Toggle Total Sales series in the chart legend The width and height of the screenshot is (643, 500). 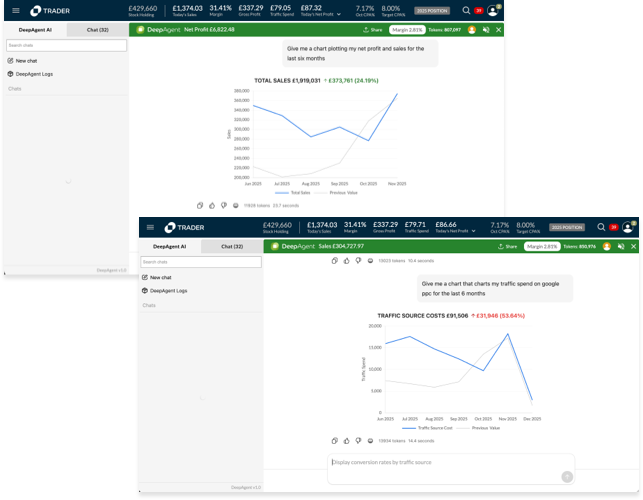coord(294,192)
